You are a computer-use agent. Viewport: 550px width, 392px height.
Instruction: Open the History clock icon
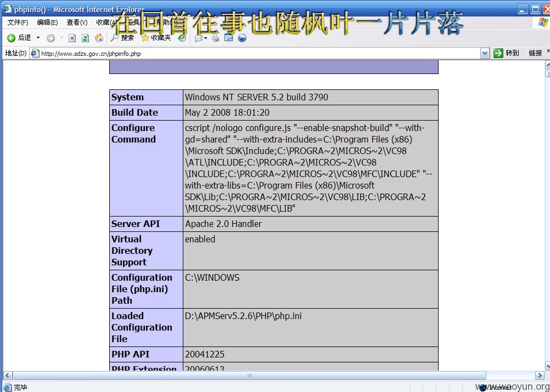point(182,38)
